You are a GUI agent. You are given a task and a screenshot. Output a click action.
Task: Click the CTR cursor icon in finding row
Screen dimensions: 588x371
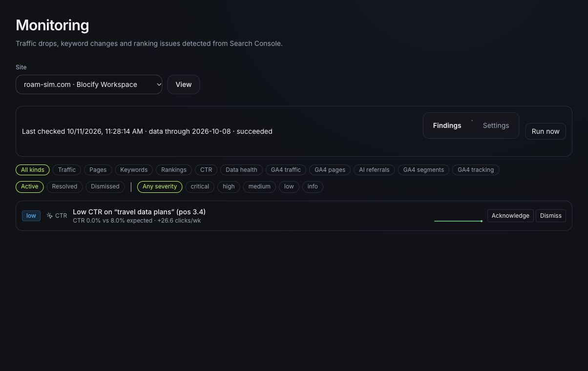point(49,216)
